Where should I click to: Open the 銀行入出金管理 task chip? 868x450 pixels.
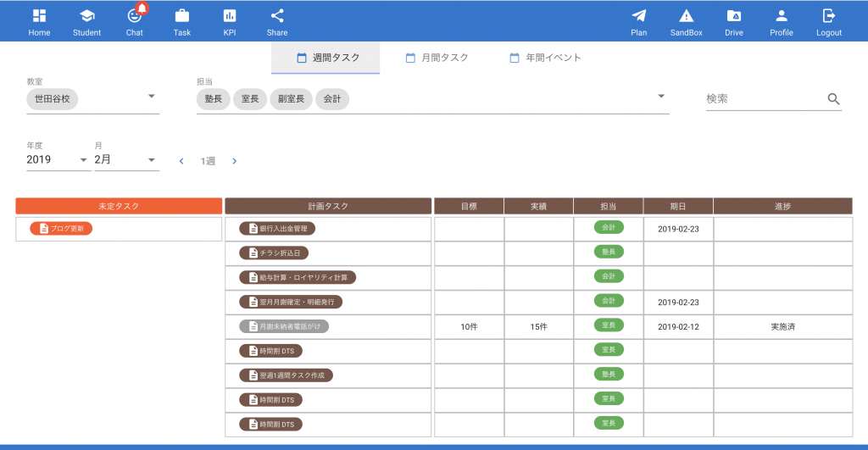277,229
